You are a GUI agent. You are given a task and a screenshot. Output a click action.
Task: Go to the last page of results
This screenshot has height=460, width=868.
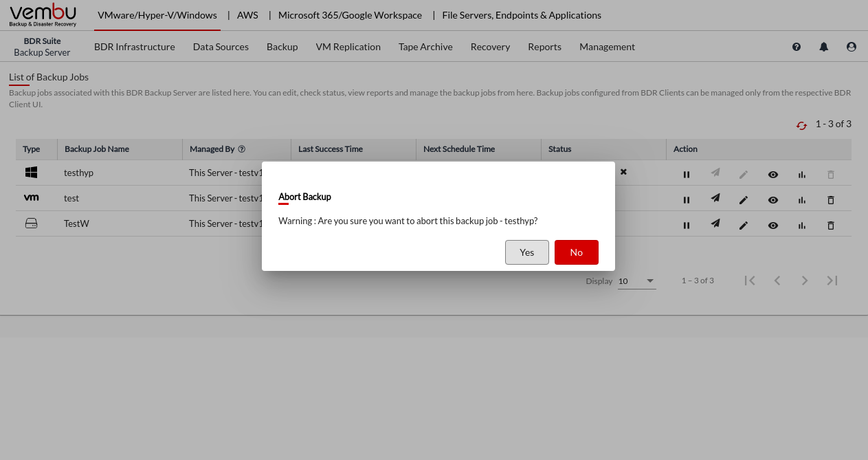(x=832, y=281)
